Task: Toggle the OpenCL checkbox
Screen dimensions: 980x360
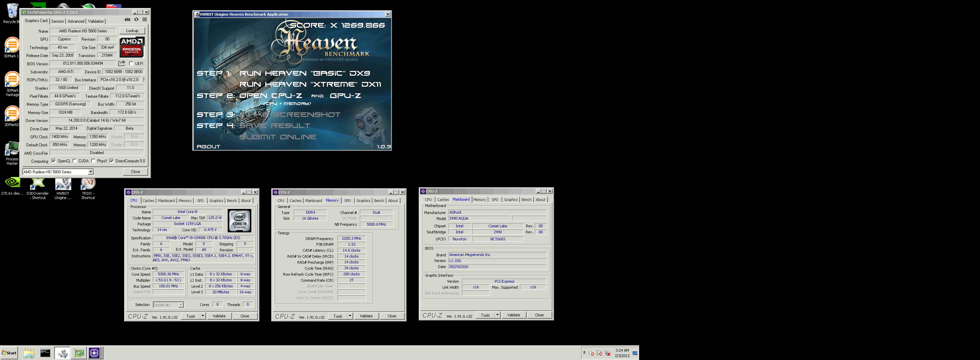Action: point(54,161)
